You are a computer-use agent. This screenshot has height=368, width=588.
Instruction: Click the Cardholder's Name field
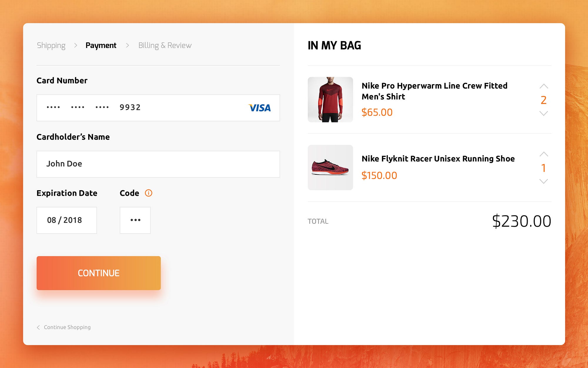[x=158, y=164]
